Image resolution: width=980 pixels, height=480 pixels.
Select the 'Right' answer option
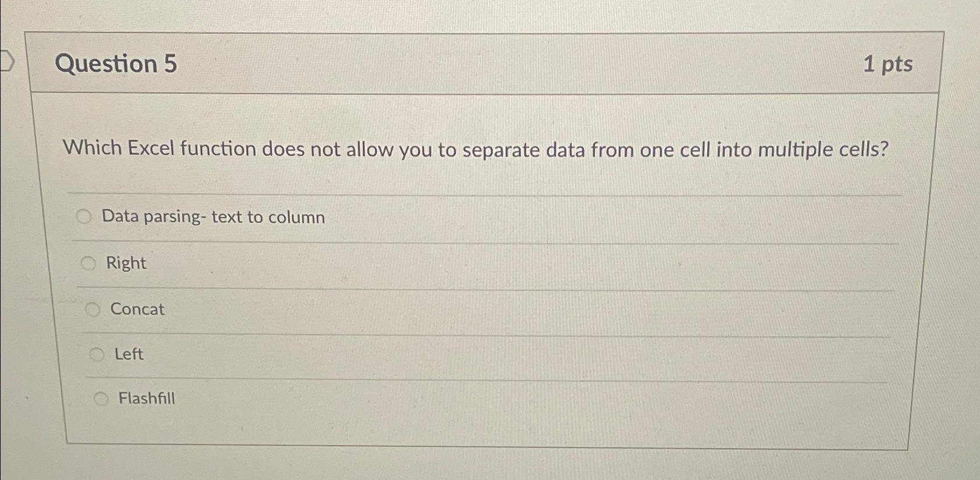(89, 263)
